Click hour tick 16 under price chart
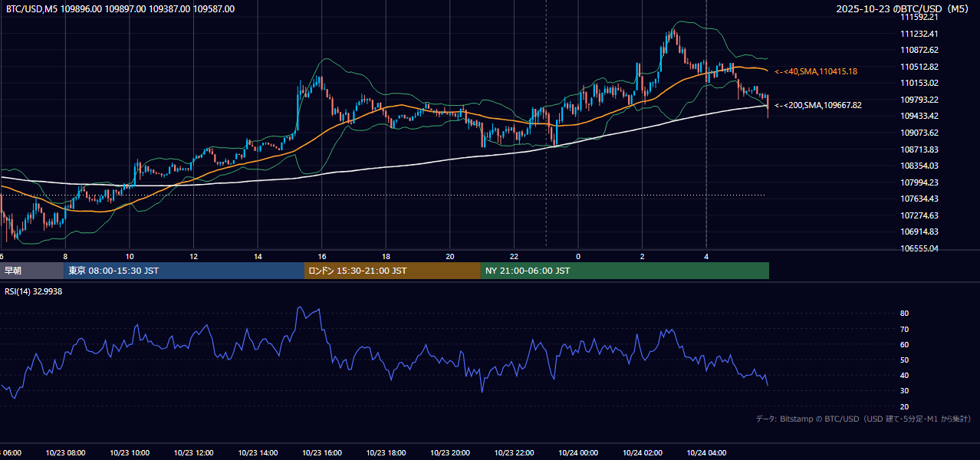Screen dimensions: 980x460 coord(322,256)
